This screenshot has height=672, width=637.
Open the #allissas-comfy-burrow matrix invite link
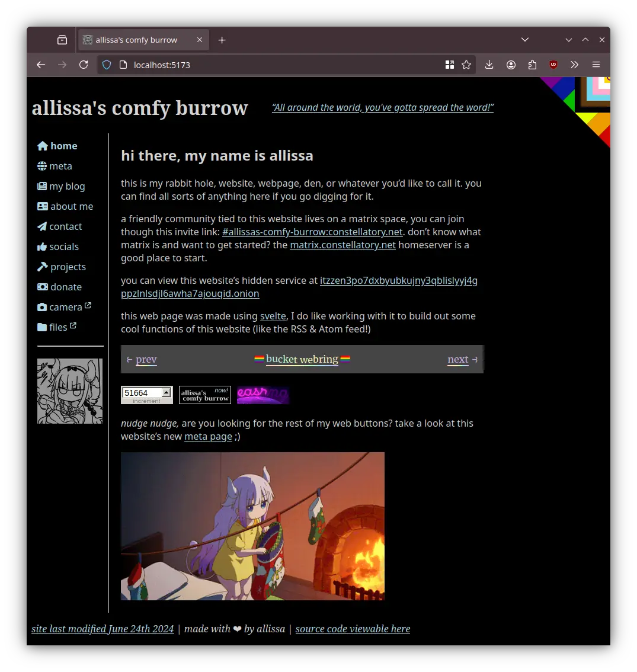click(x=312, y=232)
